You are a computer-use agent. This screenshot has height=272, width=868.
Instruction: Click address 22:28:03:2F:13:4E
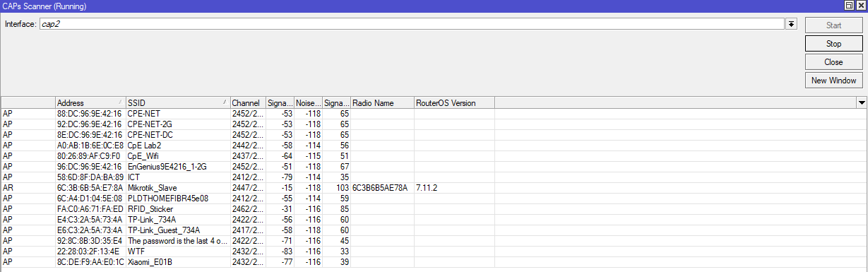[x=90, y=252]
